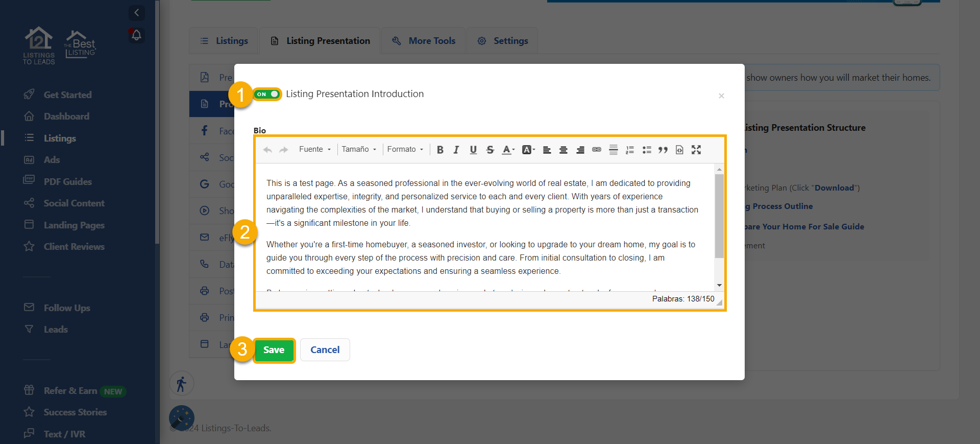Click the magic wand assistant icon

click(x=182, y=418)
